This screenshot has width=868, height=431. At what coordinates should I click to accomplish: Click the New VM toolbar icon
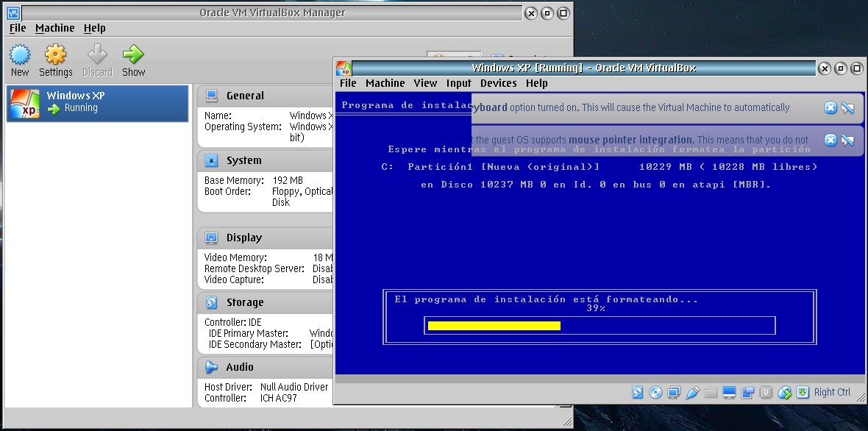point(20,54)
